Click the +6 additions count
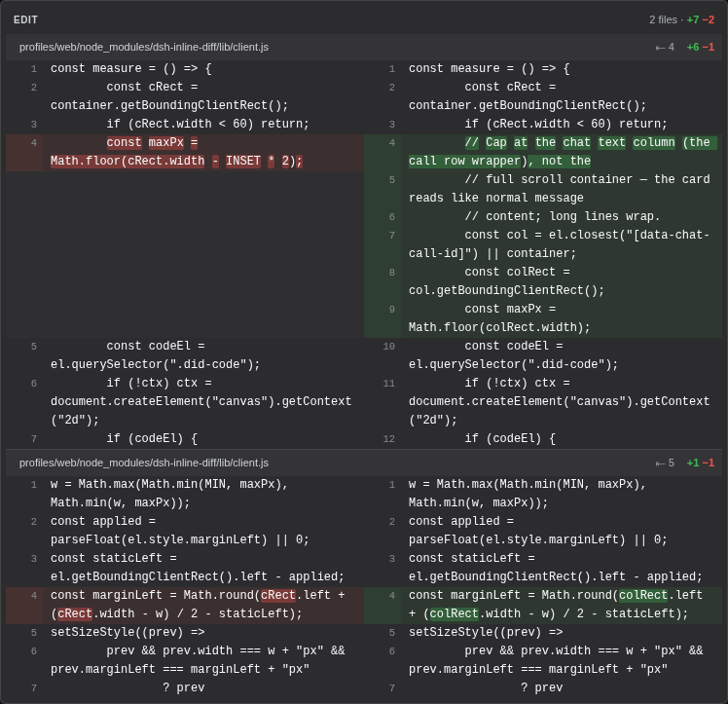The width and height of the screenshot is (728, 704). click(x=693, y=48)
